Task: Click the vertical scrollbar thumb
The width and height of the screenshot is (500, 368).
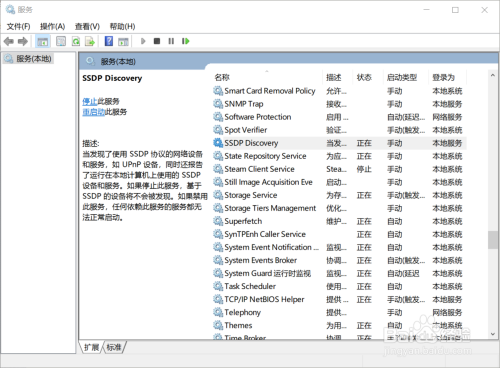Action: pyautogui.click(x=493, y=240)
